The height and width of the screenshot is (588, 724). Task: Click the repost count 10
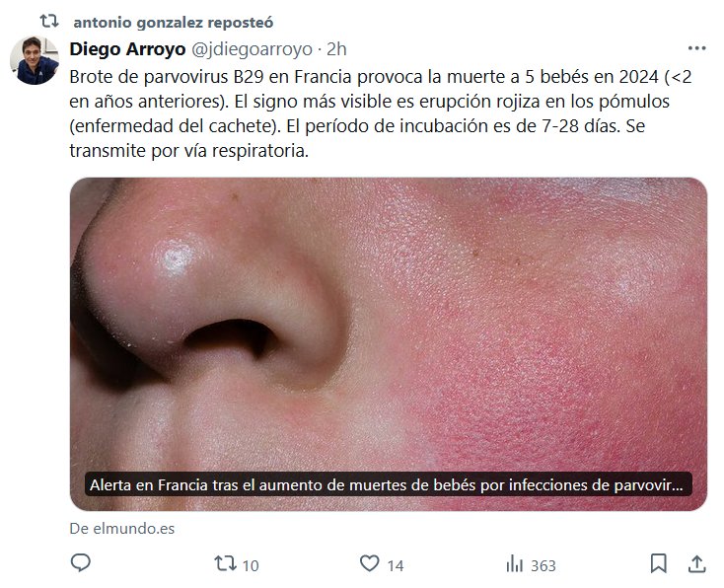[x=251, y=566]
